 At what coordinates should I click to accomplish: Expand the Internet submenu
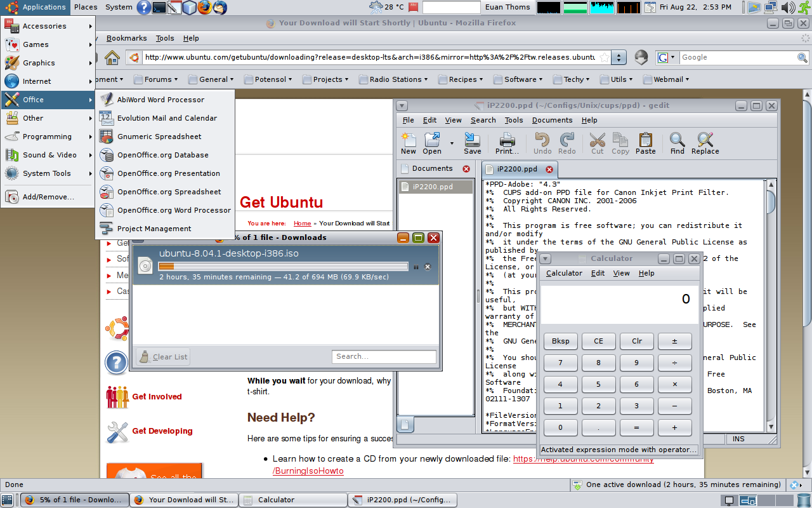tap(48, 81)
